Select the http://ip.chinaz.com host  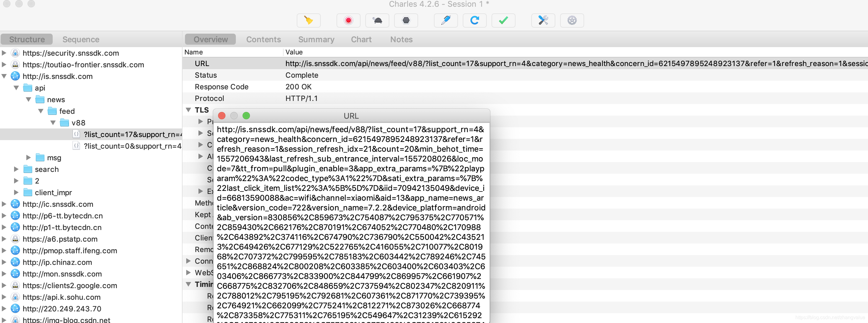pyautogui.click(x=57, y=262)
